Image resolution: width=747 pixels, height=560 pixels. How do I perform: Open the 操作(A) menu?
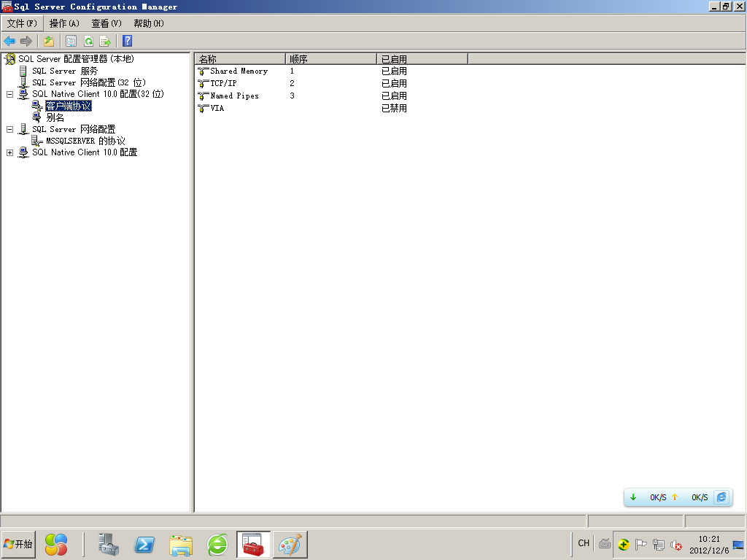pyautogui.click(x=64, y=23)
